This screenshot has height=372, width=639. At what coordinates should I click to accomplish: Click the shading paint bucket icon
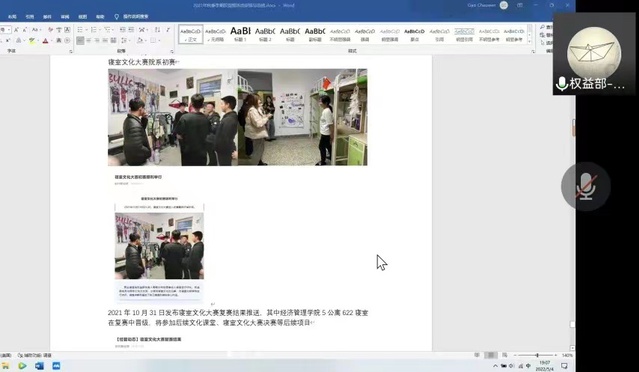140,40
